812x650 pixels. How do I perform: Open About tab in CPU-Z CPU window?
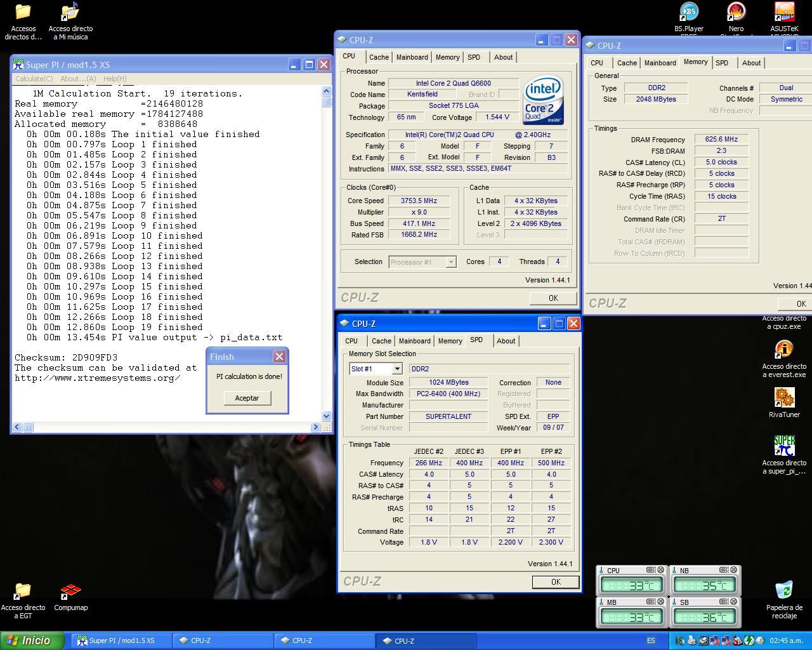(504, 57)
